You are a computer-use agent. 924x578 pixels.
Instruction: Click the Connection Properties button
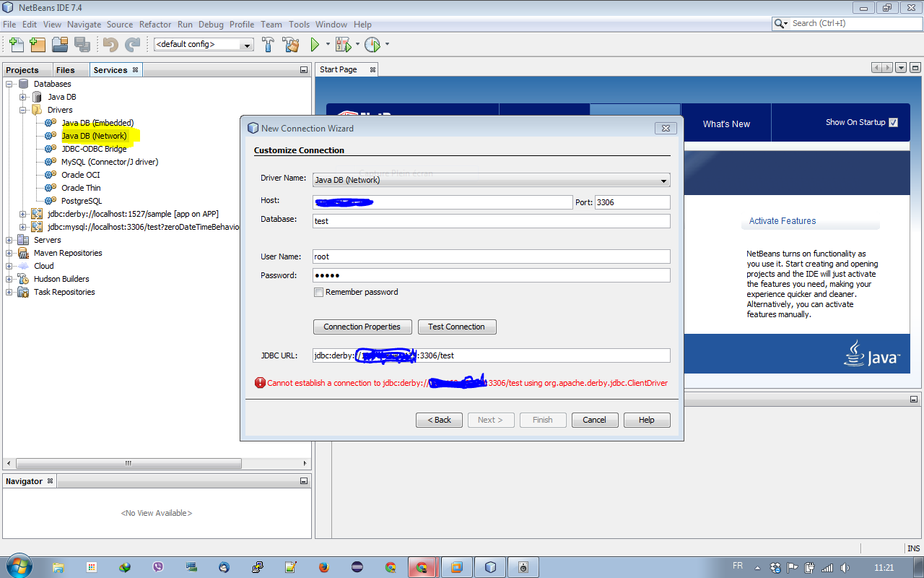coord(362,327)
